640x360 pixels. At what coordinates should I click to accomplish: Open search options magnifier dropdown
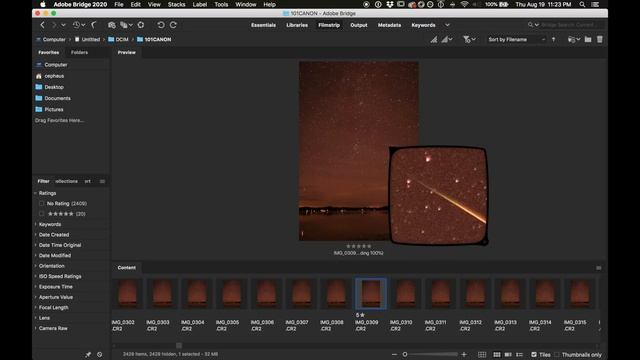pyautogui.click(x=533, y=25)
